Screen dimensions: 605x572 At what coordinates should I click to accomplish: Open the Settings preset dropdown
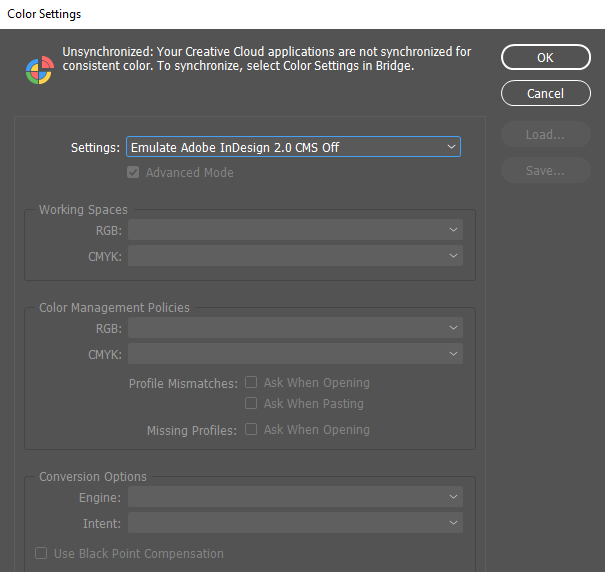293,147
